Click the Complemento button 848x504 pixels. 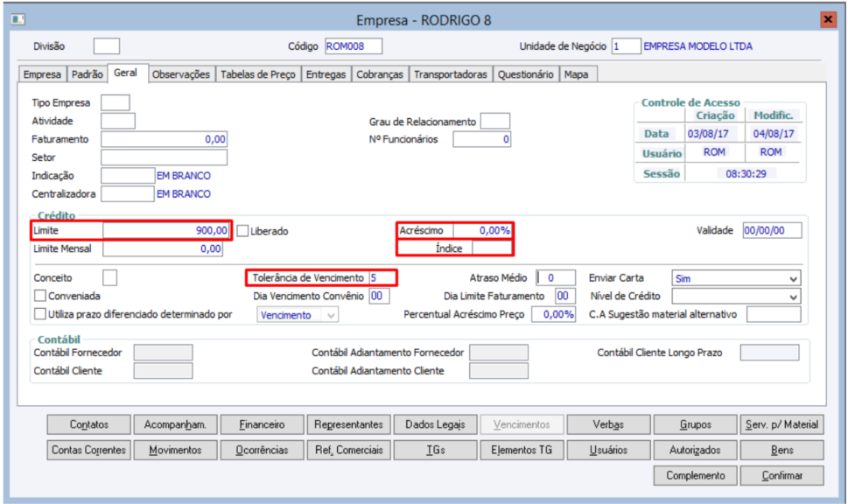[696, 475]
